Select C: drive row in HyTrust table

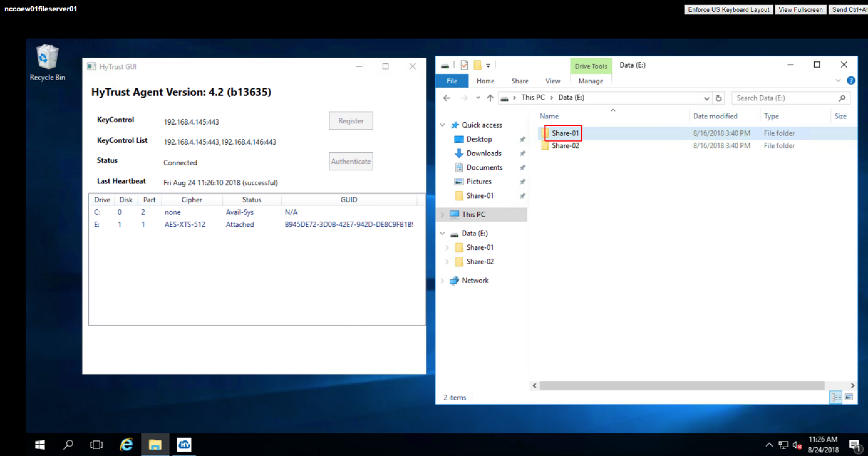253,212
